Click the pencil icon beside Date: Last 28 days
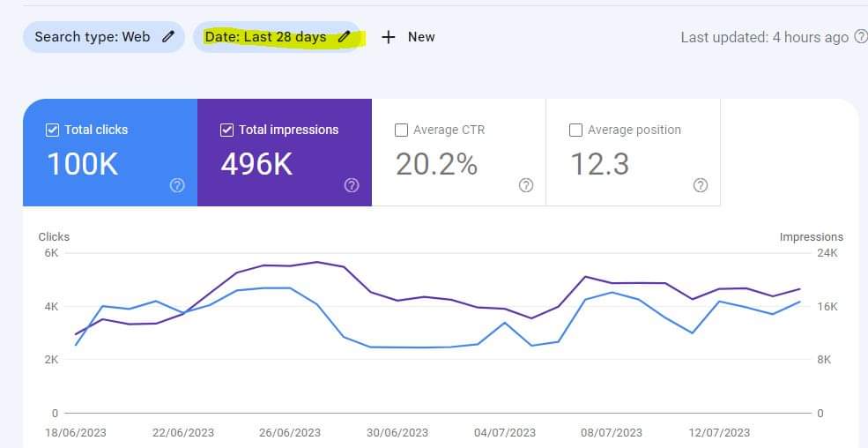The width and height of the screenshot is (868, 448). (345, 37)
